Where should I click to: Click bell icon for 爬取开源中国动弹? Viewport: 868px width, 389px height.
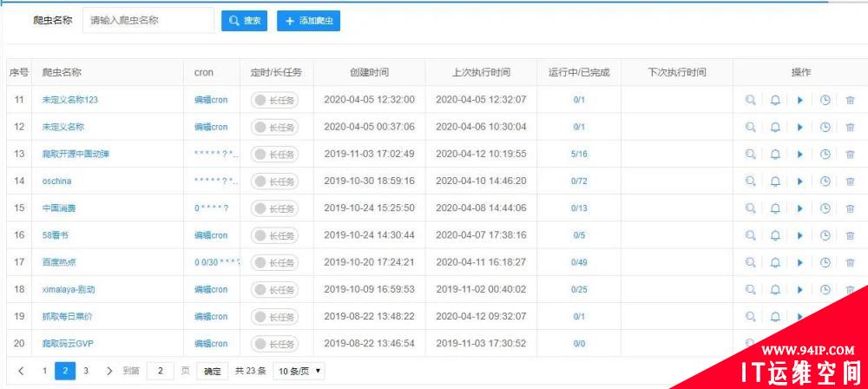[775, 155]
